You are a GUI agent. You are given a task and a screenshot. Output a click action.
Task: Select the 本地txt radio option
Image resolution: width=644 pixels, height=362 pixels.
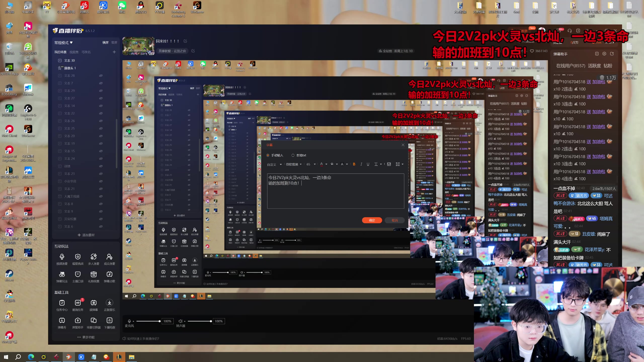pos(293,155)
